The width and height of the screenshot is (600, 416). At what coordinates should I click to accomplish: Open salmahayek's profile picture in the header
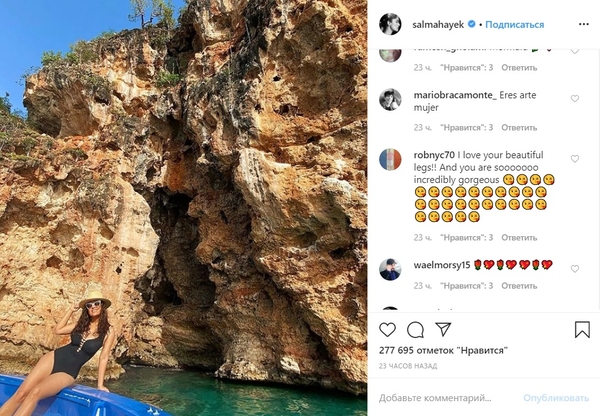390,24
